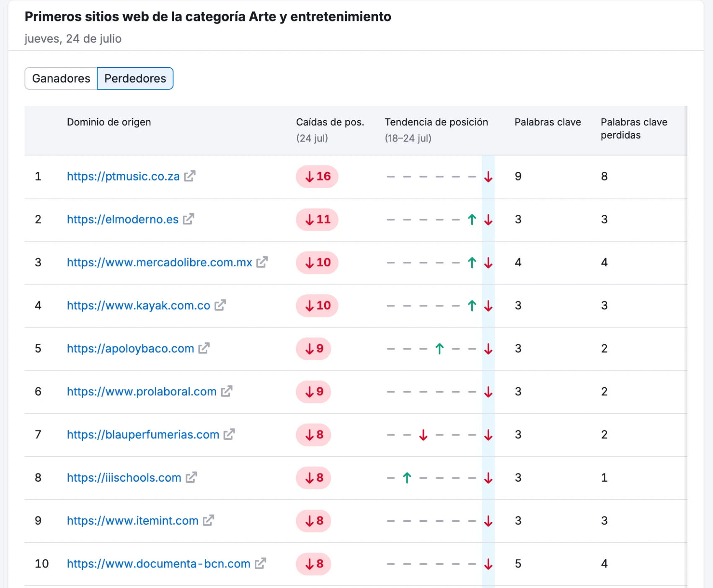Screen dimensions: 713x588
Task: Open the https://ptmusic.co.za link
Action: coord(123,176)
